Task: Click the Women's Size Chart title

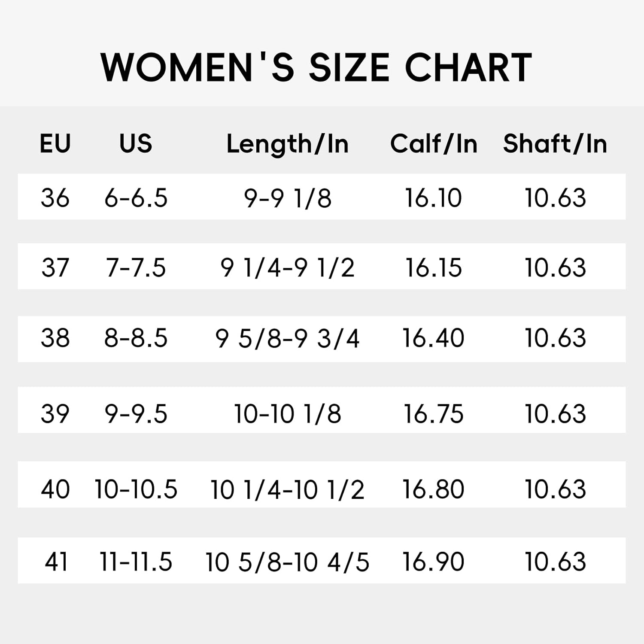Action: coord(316,67)
